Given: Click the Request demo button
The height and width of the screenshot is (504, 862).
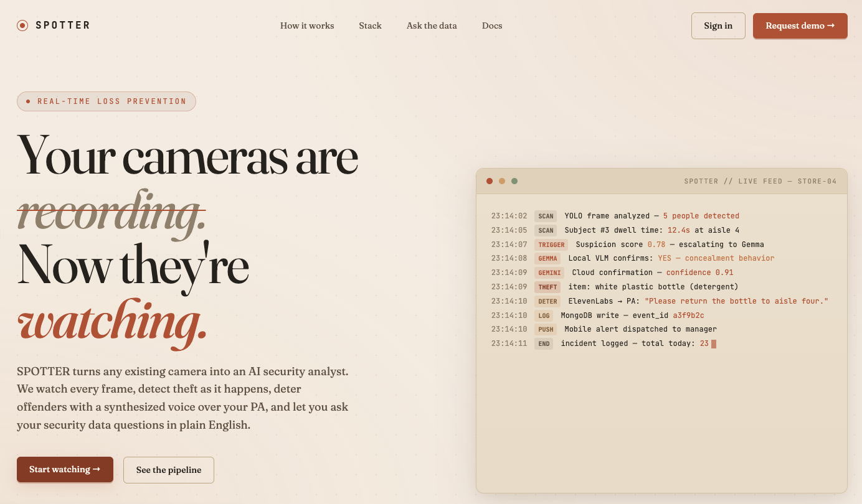Looking at the screenshot, I should coord(800,26).
